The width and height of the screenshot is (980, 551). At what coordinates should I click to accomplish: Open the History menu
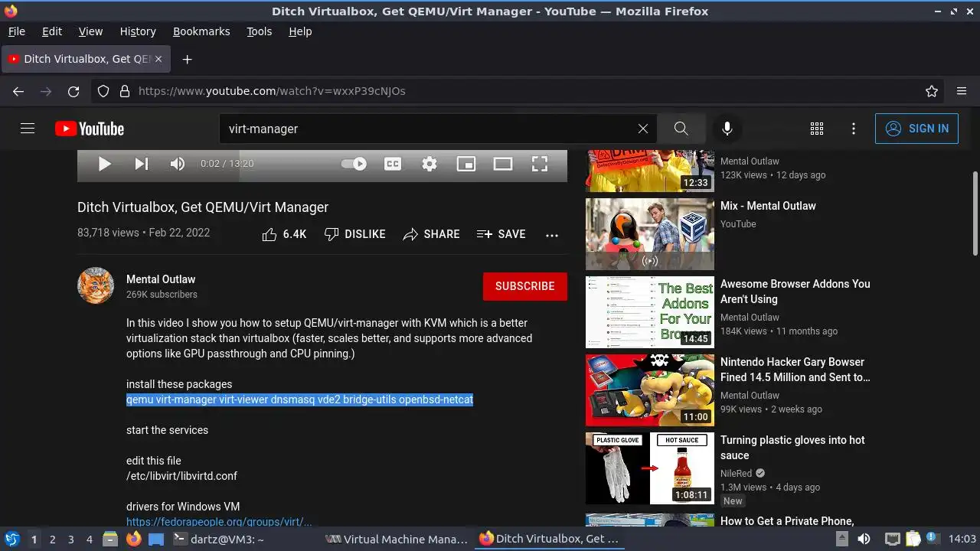138,31
